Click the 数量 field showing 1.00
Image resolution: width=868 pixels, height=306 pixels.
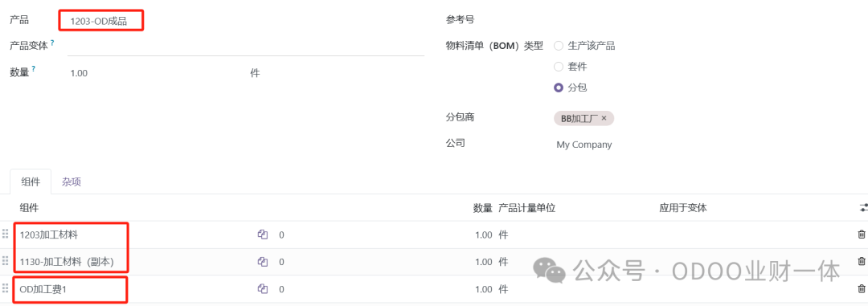coord(157,73)
